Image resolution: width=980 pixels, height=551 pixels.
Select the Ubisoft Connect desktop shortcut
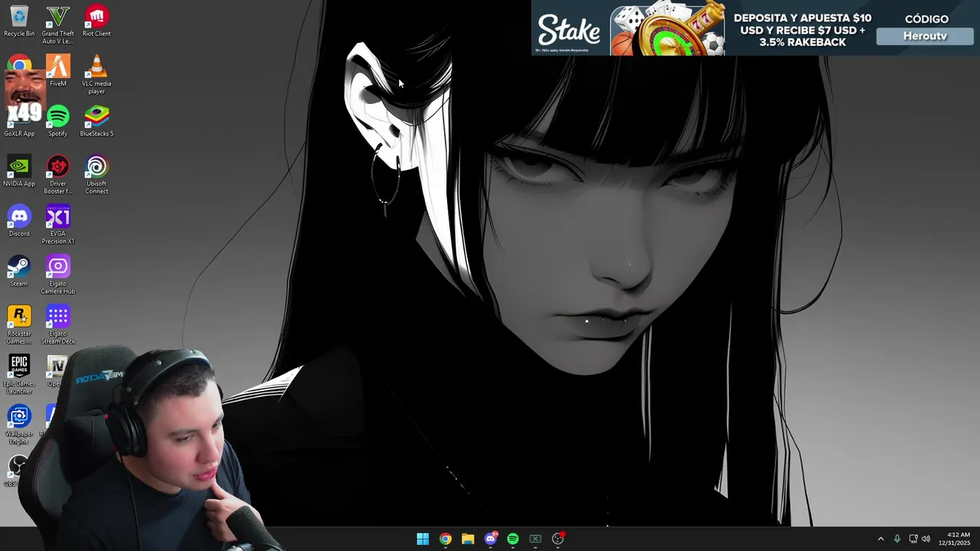click(x=96, y=174)
